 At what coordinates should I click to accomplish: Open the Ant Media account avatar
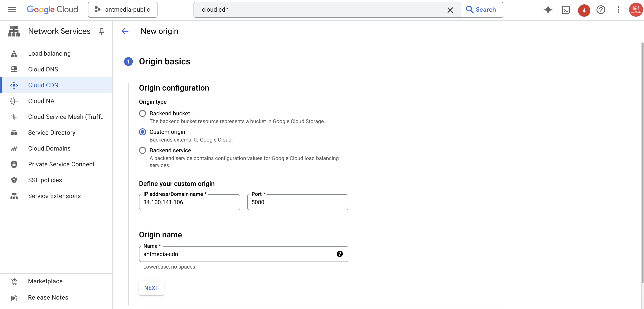(x=636, y=10)
